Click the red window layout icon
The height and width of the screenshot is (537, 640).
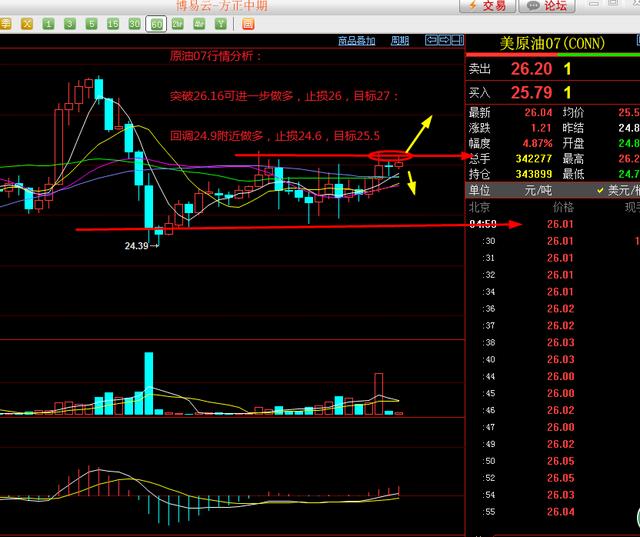click(248, 24)
